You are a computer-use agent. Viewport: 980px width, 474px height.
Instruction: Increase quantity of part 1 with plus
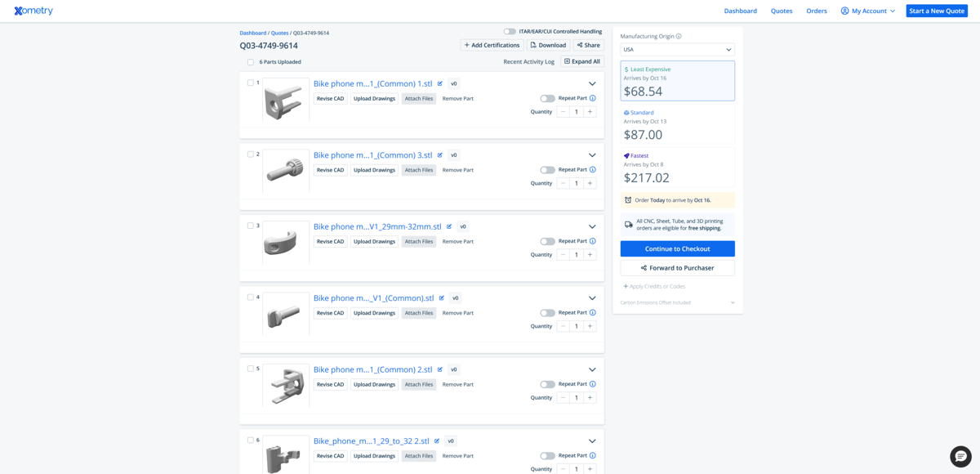590,112
